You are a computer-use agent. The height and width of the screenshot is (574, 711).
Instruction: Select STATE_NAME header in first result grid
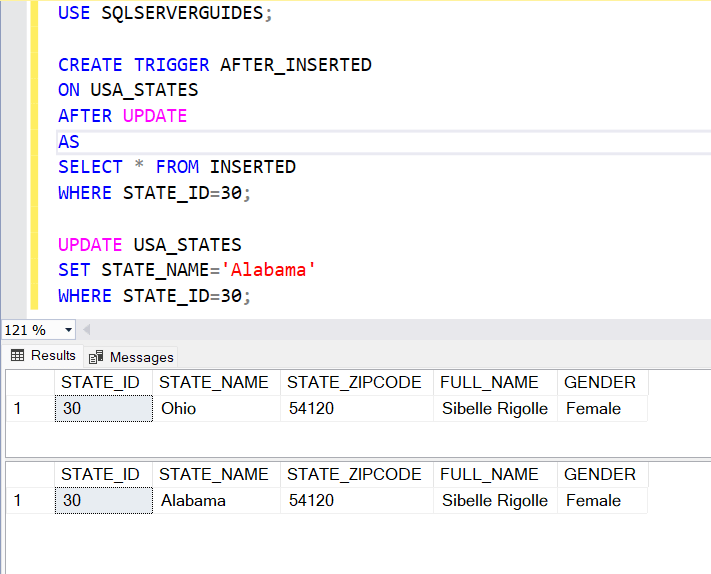click(216, 382)
